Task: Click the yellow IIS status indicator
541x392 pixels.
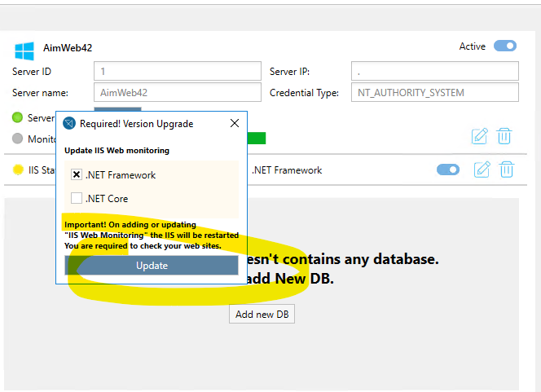Action: pyautogui.click(x=18, y=170)
